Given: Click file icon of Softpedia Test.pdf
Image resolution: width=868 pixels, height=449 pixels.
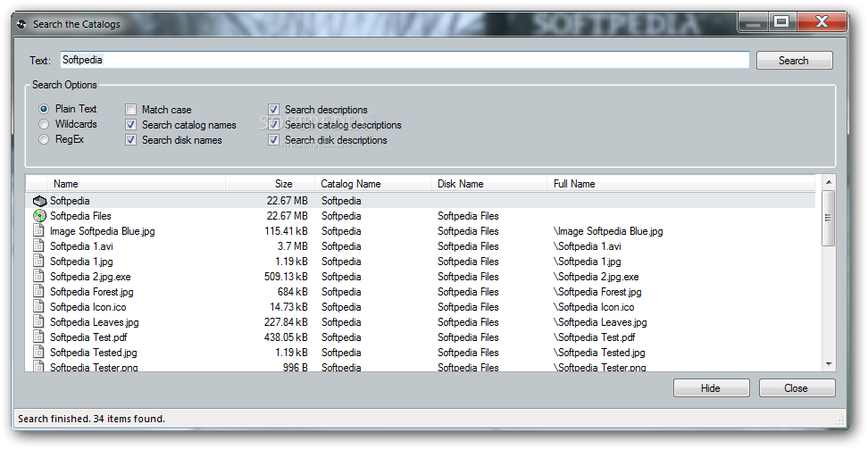Looking at the screenshot, I should coord(38,337).
